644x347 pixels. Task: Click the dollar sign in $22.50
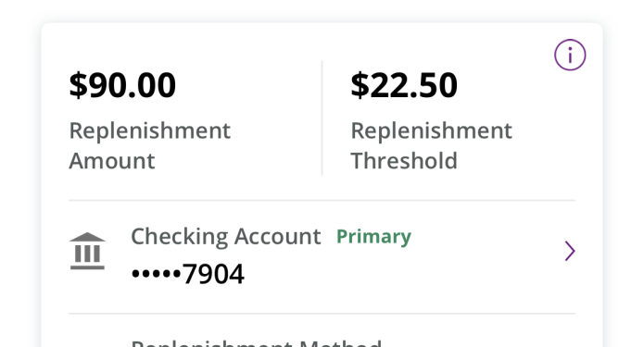360,85
